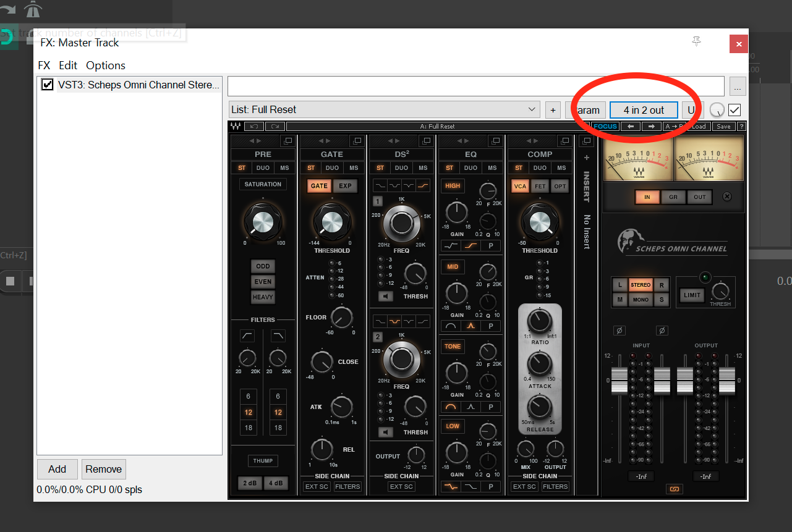This screenshot has height=532, width=792.
Task: Click the DS² module expand window icon
Action: tap(426, 141)
